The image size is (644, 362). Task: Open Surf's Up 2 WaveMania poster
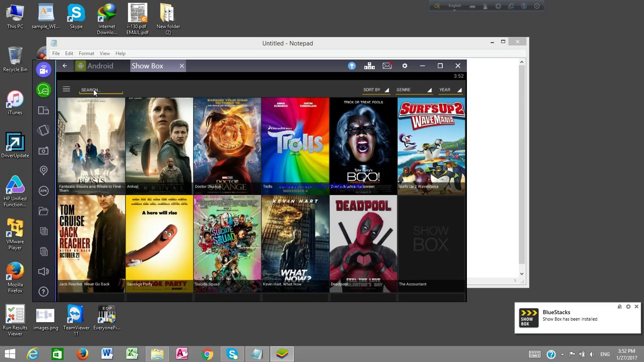click(431, 146)
